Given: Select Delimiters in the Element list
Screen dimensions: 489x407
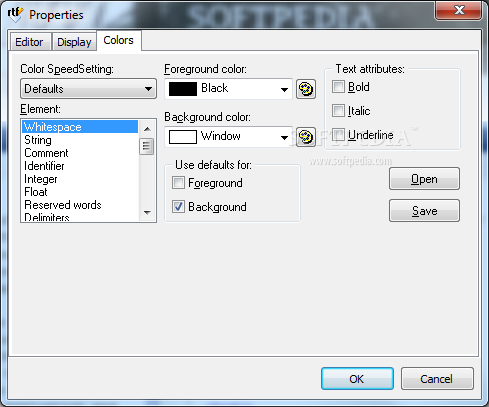Looking at the screenshot, I should (80, 216).
